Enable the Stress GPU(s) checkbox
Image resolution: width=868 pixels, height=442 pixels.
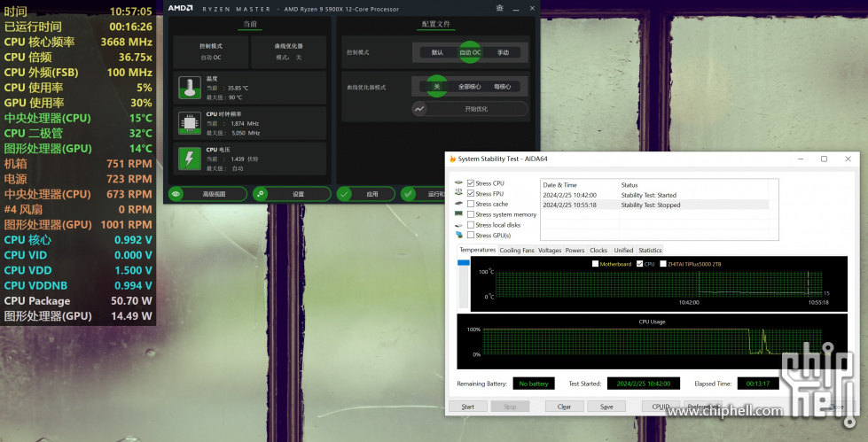471,235
